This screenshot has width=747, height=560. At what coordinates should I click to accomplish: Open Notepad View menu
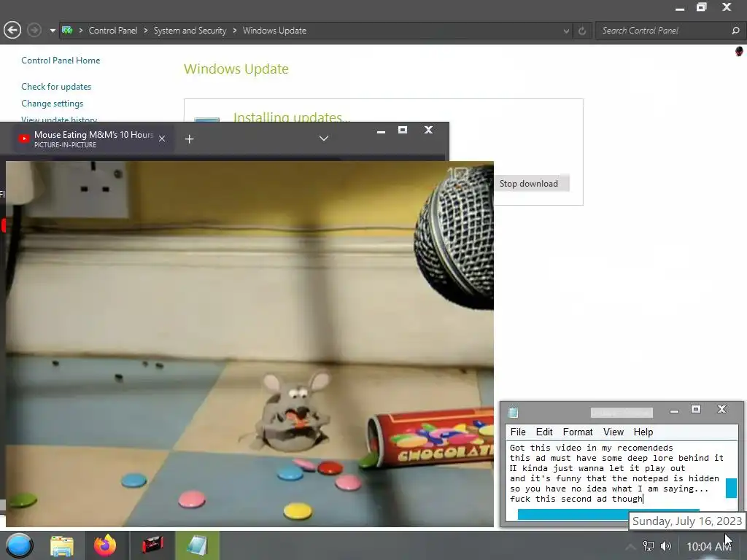(x=613, y=432)
